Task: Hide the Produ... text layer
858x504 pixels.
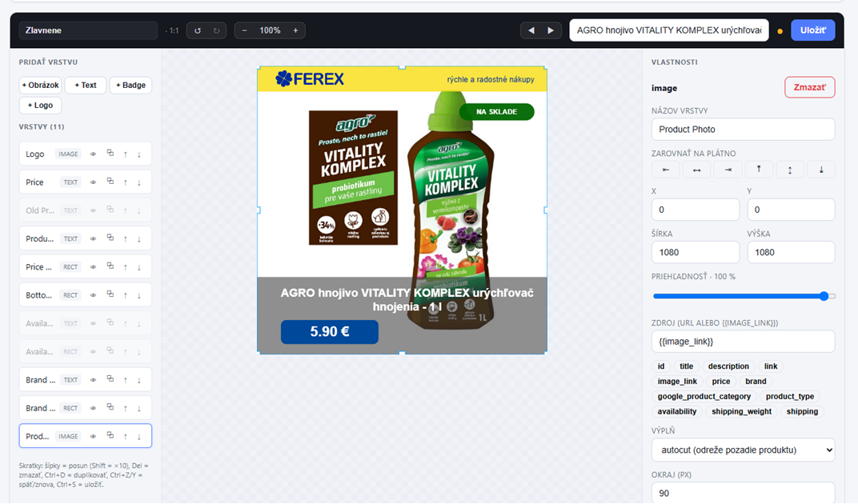Action: pyautogui.click(x=93, y=238)
